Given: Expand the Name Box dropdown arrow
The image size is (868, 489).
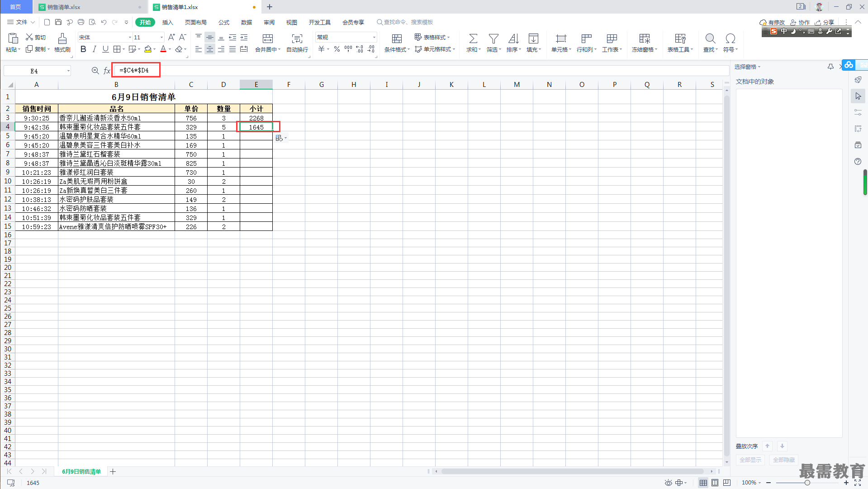Looking at the screenshot, I should pyautogui.click(x=68, y=71).
